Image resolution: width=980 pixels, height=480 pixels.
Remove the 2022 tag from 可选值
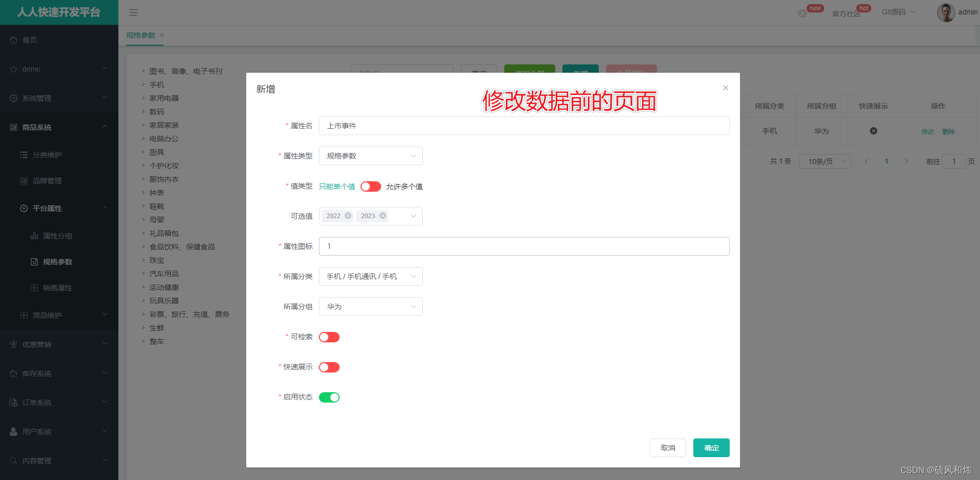pyautogui.click(x=348, y=216)
